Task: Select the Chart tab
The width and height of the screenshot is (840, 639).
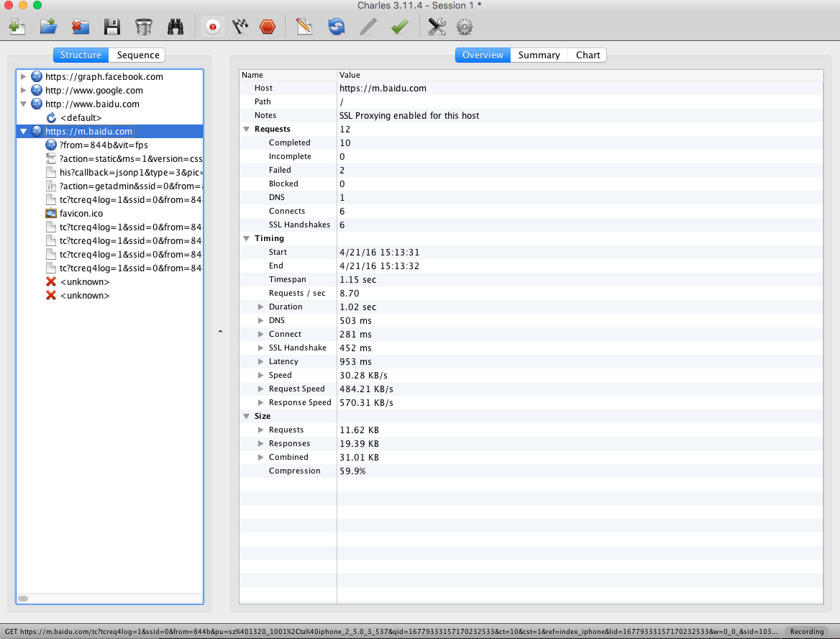Action: pos(588,55)
